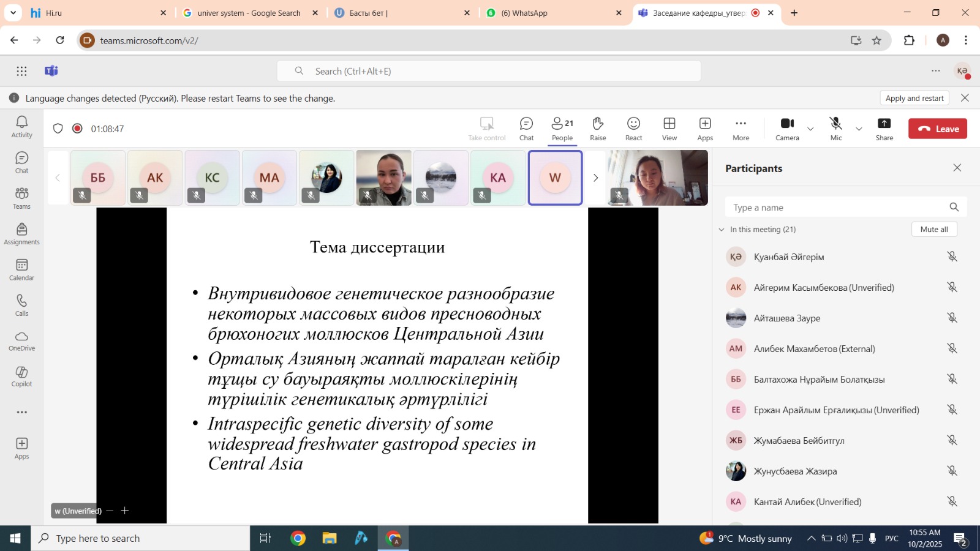Image resolution: width=980 pixels, height=551 pixels.
Task: Open OneDrive in the left sidebar
Action: coord(21,340)
